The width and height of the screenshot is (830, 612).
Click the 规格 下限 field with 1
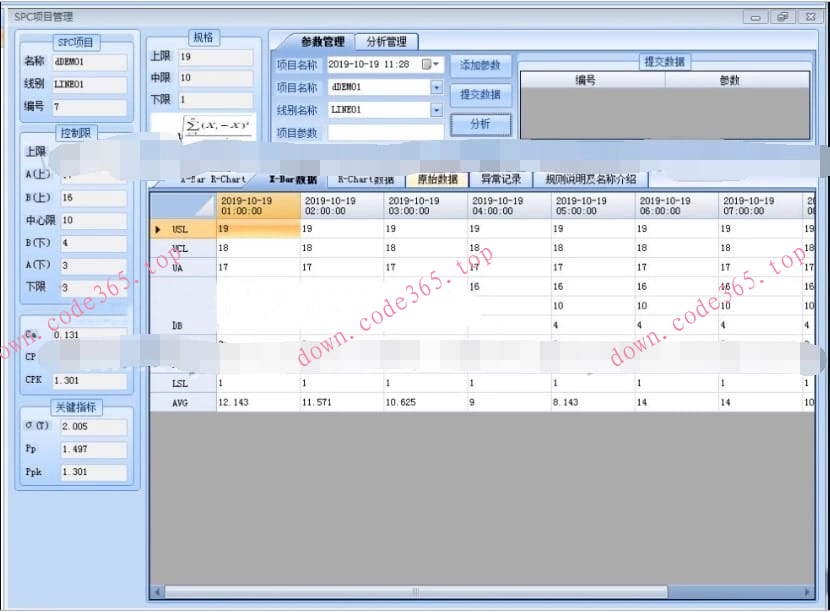tap(215, 100)
